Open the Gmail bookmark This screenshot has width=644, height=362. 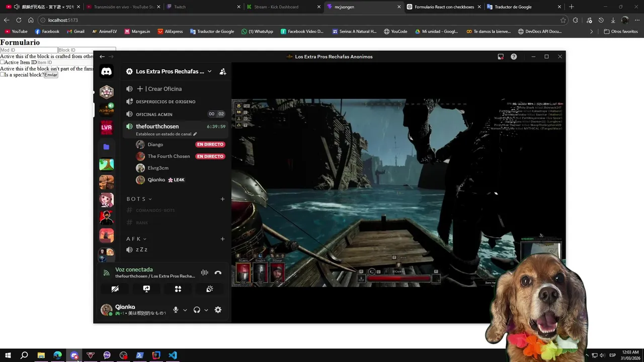tap(75, 31)
